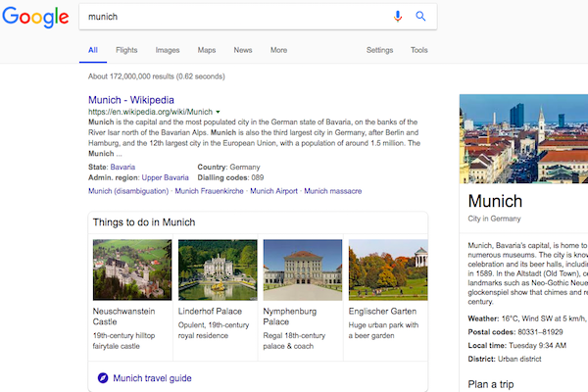Click Postal codes 80331–81929 entry
Image resolution: width=588 pixels, height=392 pixels.
(515, 332)
